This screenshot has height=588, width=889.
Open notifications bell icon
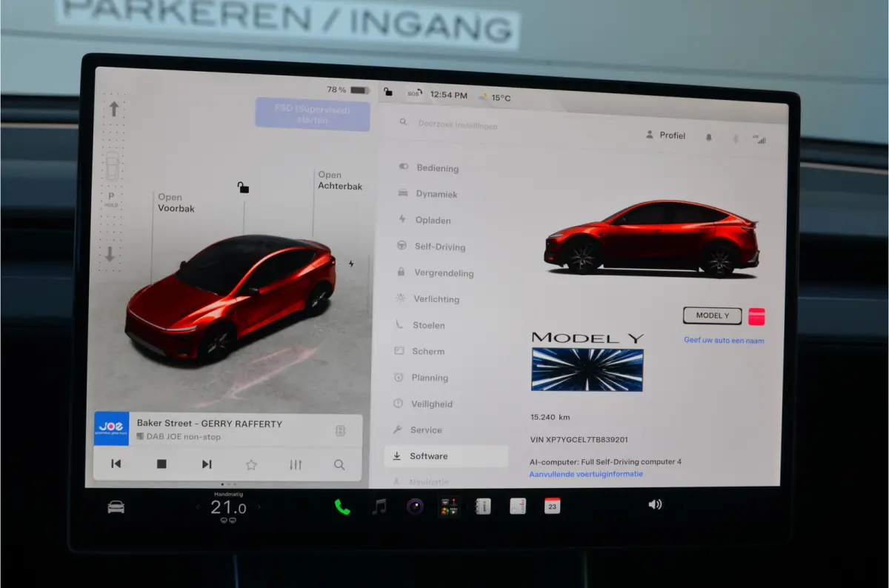tap(709, 137)
